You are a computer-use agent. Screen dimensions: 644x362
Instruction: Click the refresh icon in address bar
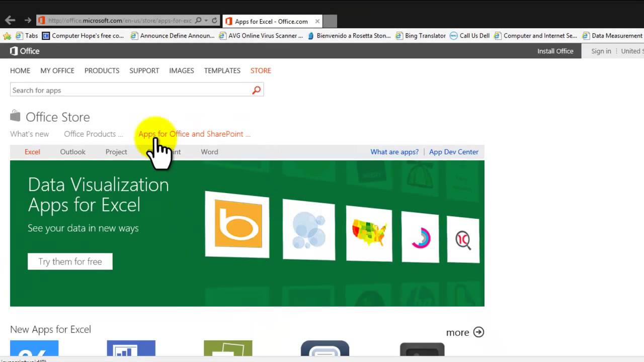214,21
